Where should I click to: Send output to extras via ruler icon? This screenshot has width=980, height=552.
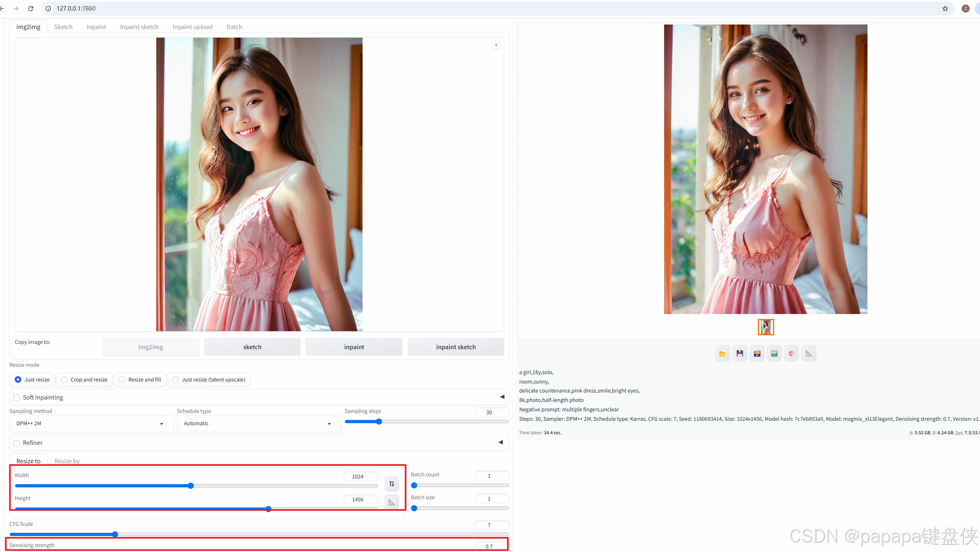tap(809, 354)
